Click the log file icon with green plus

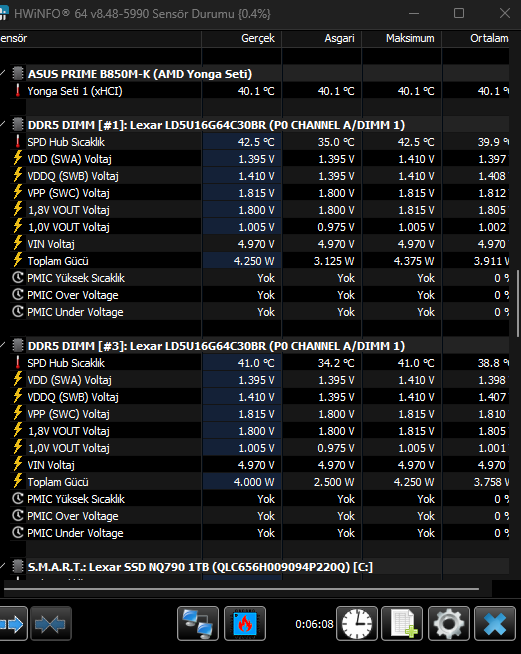(x=402, y=624)
